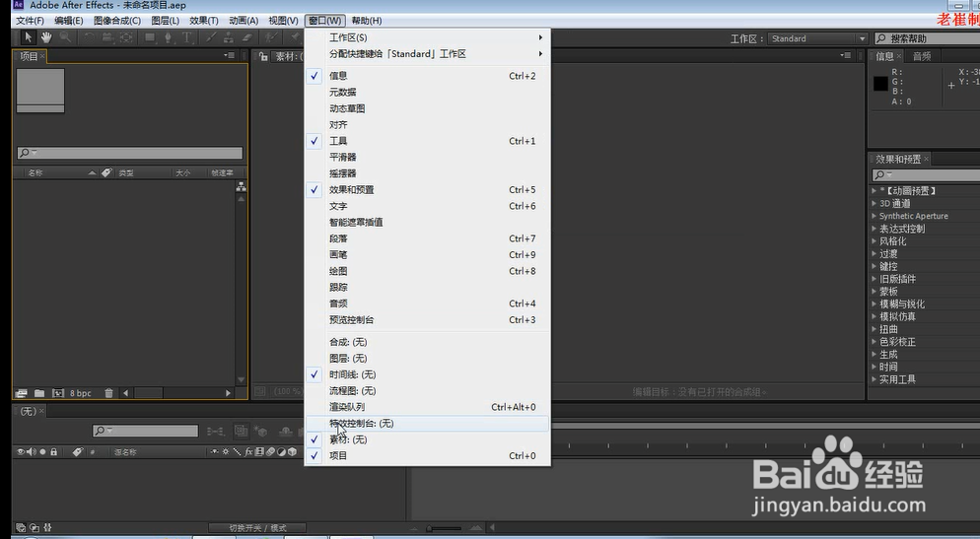980x539 pixels.
Task: Click the fx effects switch column icon
Action: point(248,451)
